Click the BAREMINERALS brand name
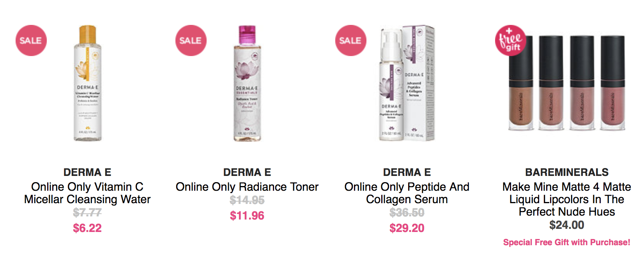 (x=567, y=172)
